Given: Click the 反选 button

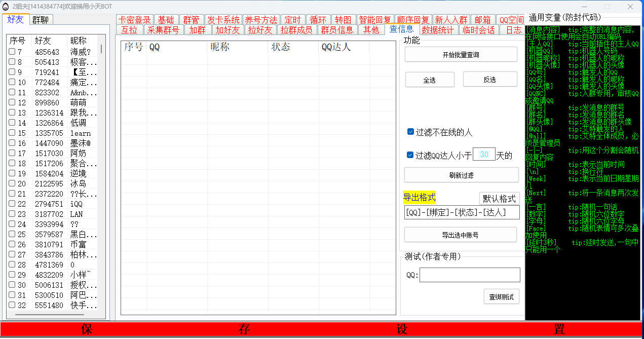Looking at the screenshot, I should [489, 80].
